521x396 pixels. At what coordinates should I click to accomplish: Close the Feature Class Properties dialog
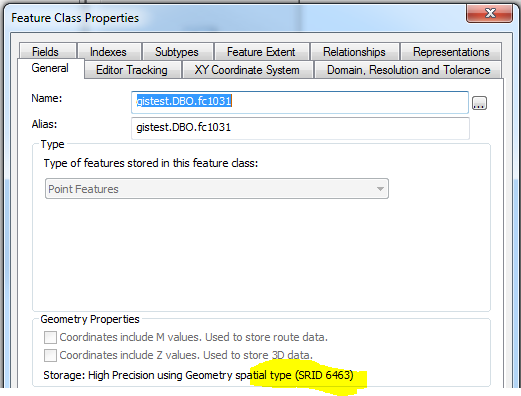[489, 14]
